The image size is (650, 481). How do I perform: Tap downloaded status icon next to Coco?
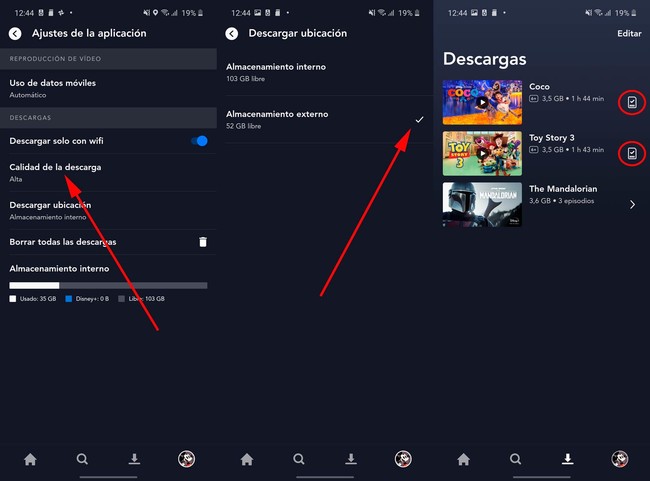[631, 102]
